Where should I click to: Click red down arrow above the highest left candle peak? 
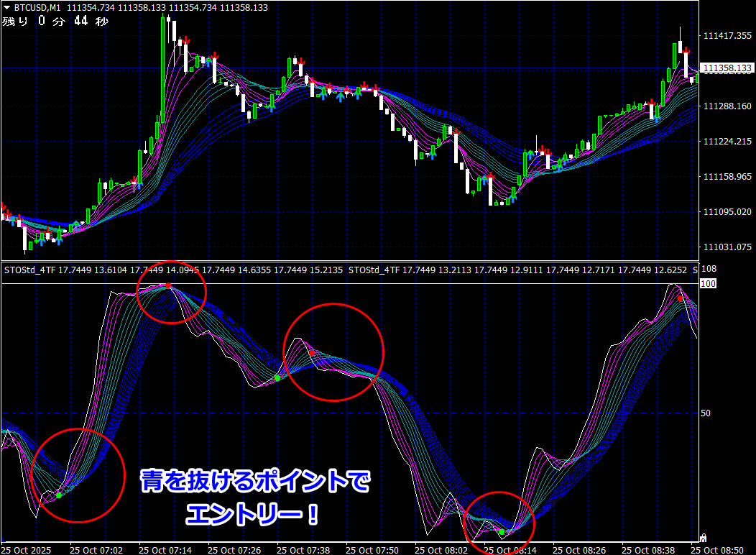(x=185, y=40)
